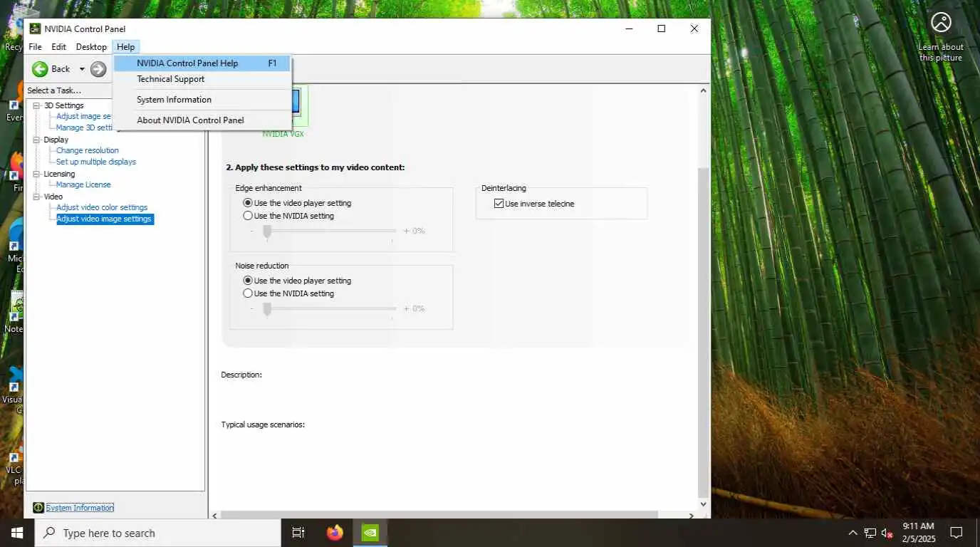Screen dimensions: 980x547
Task: Click the vertical scrollbar up arrow
Action: (704, 90)
